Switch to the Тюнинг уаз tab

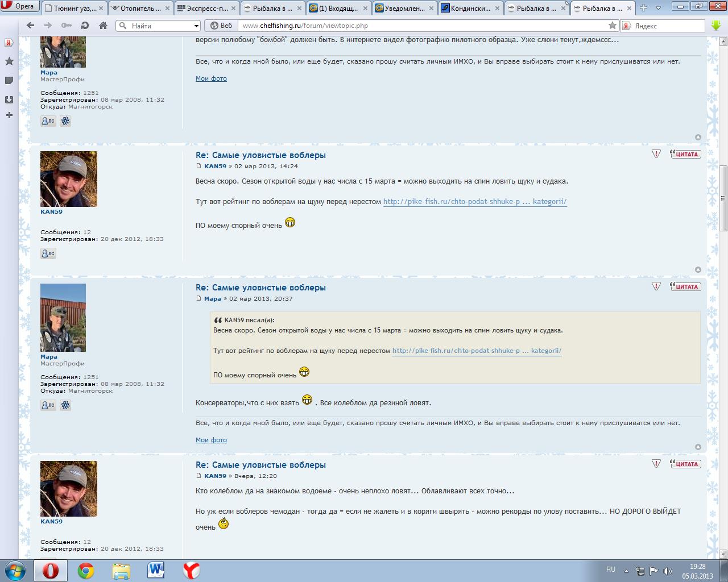point(74,8)
